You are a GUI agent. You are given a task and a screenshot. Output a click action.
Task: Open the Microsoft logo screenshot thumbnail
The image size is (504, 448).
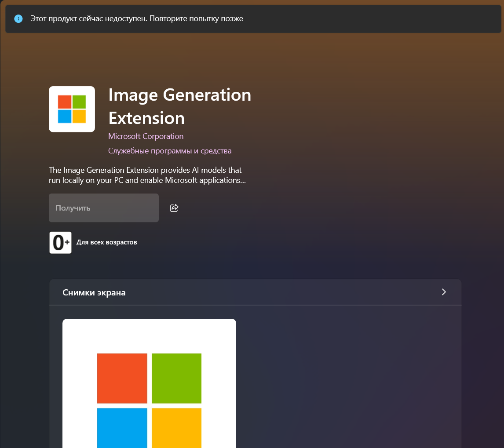(x=149, y=383)
